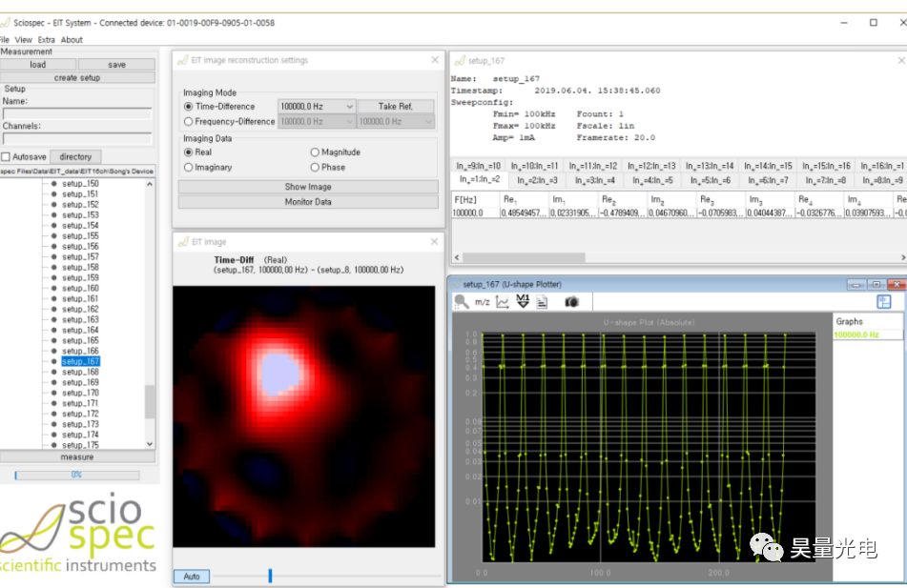Enable the Autosave checkbox

7,156
